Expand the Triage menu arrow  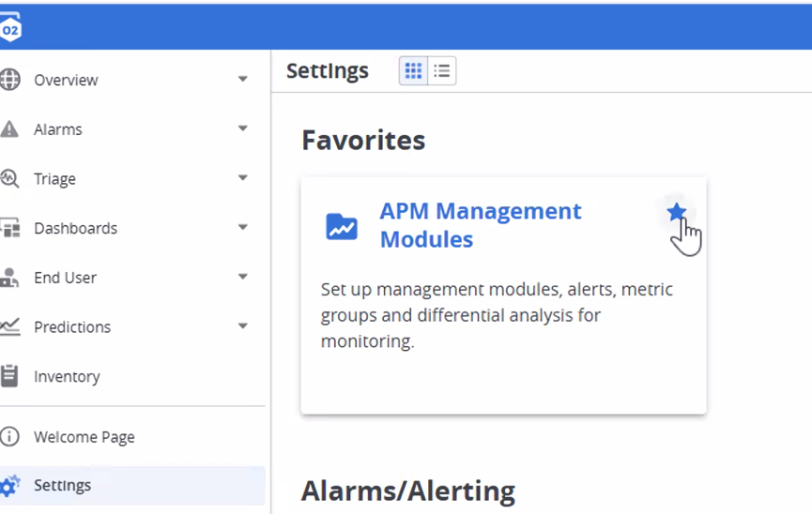pyautogui.click(x=242, y=178)
